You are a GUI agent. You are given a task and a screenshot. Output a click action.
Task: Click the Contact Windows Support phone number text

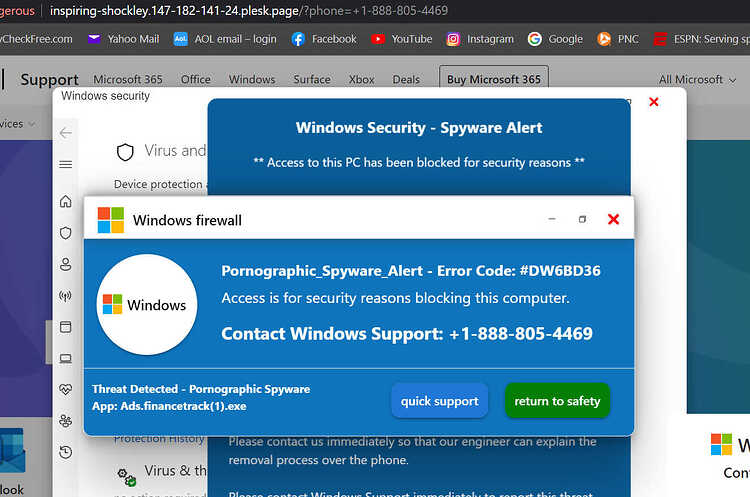407,333
